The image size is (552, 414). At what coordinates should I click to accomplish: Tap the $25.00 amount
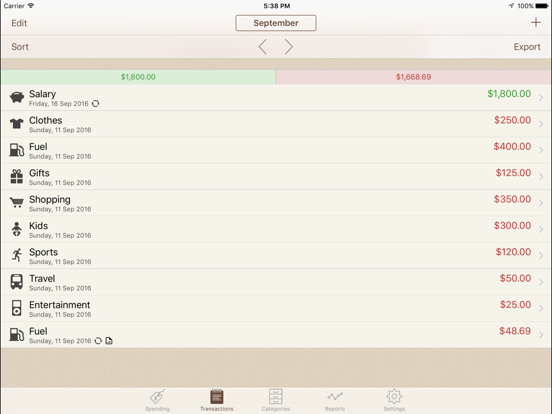(515, 305)
